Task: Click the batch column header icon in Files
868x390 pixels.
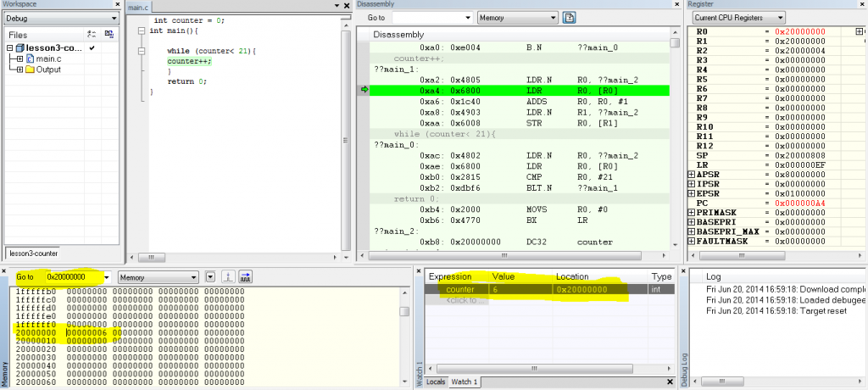Action: coord(109,35)
